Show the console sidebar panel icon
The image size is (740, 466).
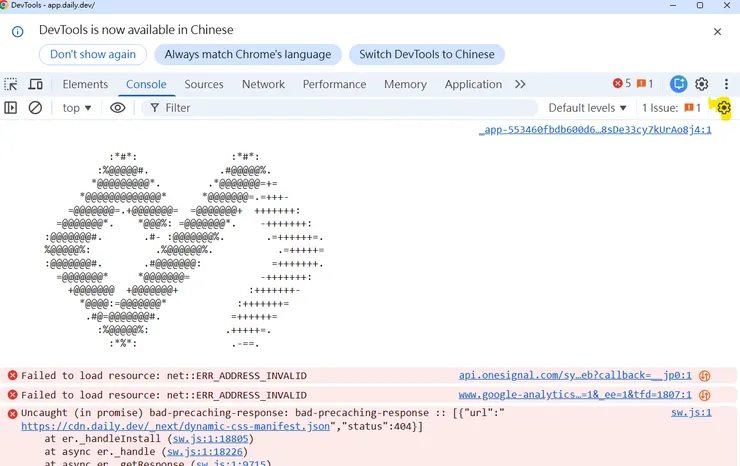(11, 108)
